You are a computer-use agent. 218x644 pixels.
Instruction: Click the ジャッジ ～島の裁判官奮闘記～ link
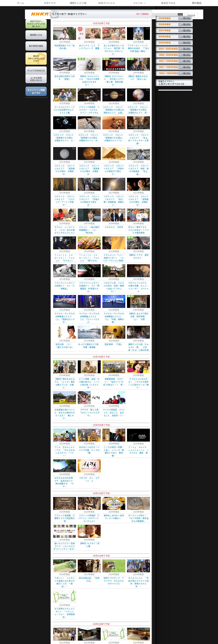click(x=89, y=230)
